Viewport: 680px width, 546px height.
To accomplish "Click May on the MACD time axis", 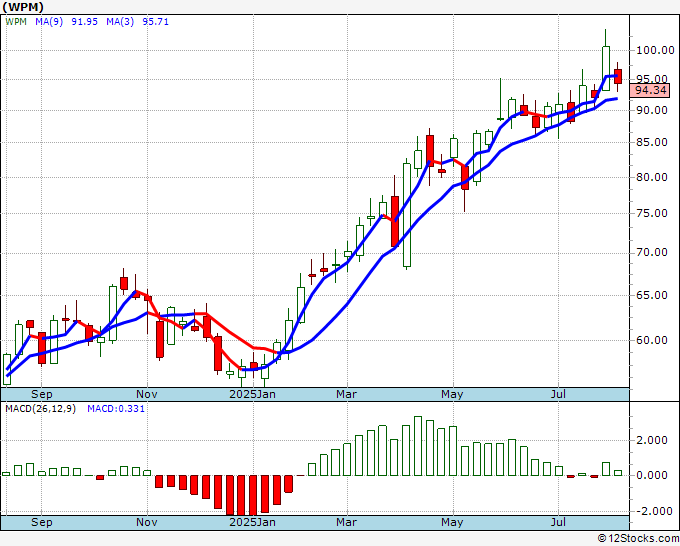I will [x=452, y=522].
